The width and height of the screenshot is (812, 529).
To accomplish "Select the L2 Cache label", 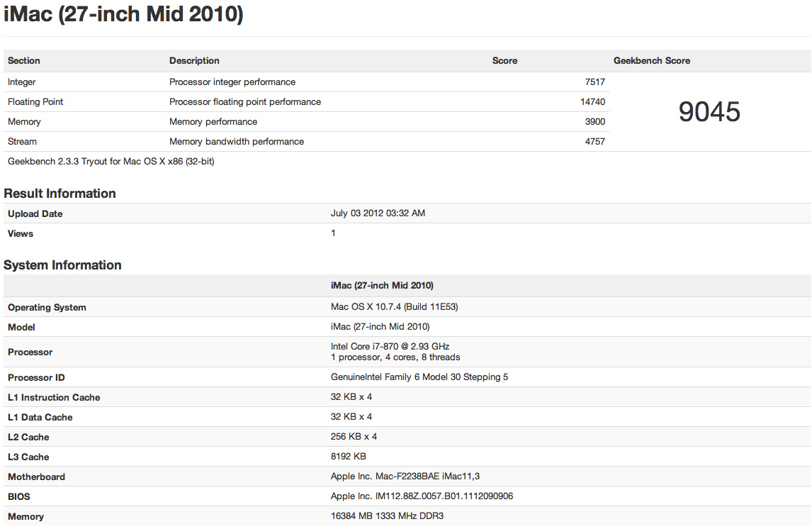I will tap(28, 437).
